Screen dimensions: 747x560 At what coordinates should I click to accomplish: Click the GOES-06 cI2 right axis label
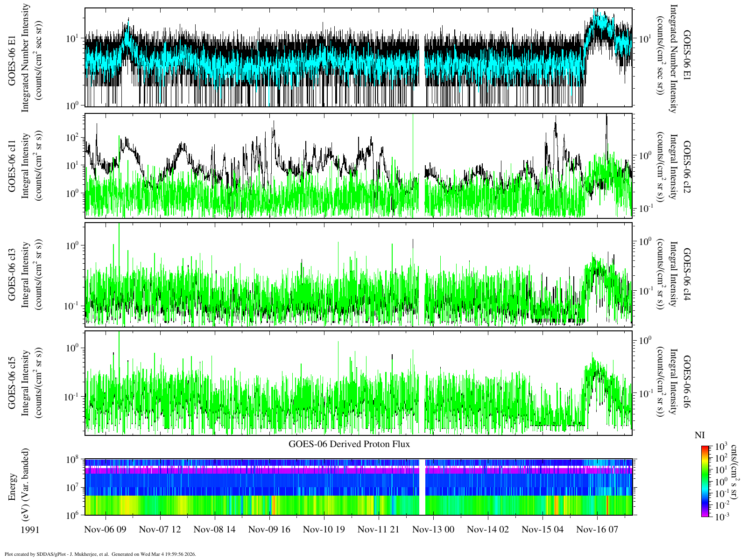pyautogui.click(x=687, y=166)
